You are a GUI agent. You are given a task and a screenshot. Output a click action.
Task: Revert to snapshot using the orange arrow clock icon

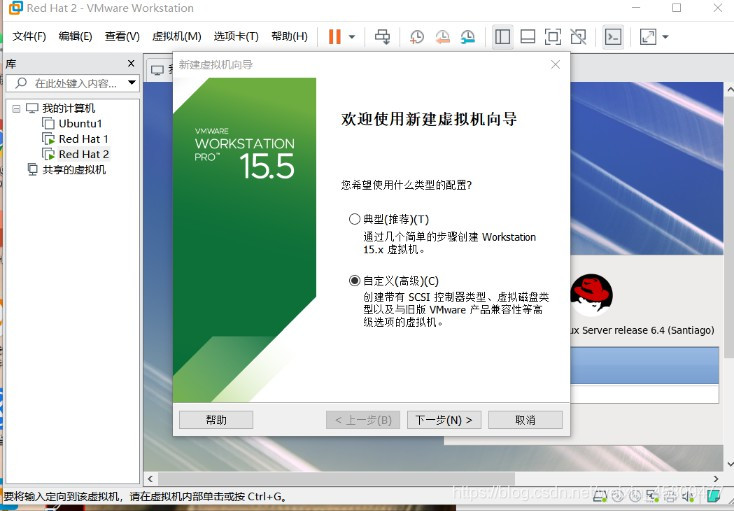point(442,36)
